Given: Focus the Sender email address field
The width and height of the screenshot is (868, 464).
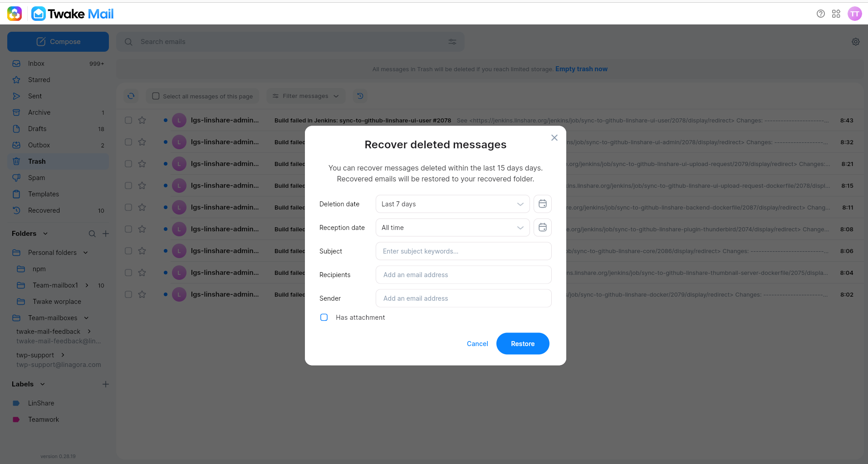Looking at the screenshot, I should 464,298.
